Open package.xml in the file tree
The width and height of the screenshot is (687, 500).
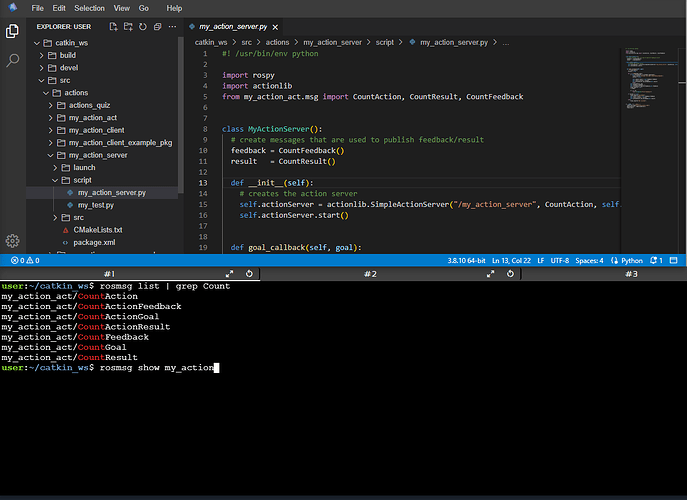click(94, 242)
